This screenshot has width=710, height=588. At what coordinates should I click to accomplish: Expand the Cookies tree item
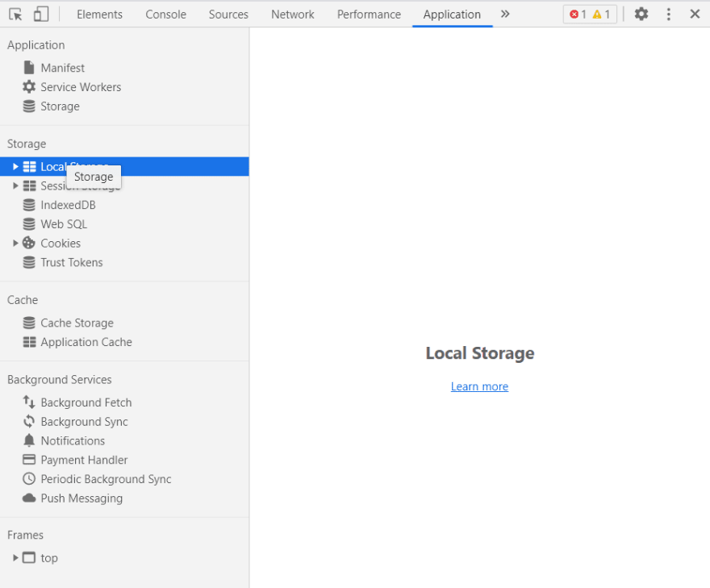click(15, 243)
